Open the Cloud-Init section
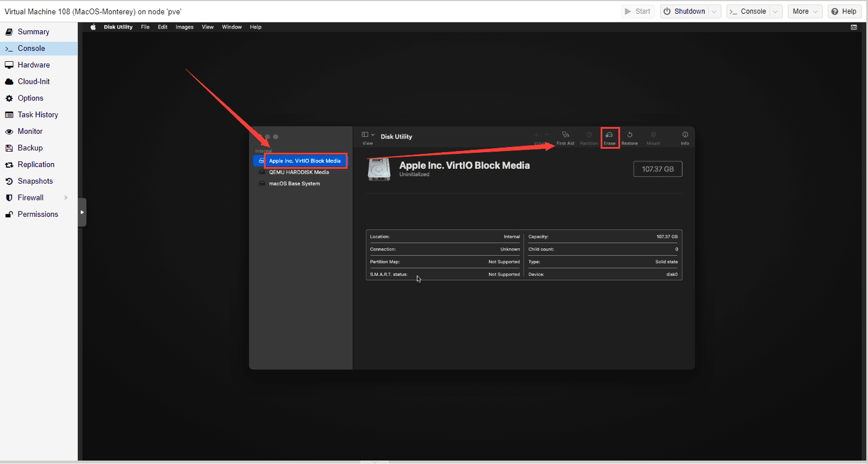868x464 pixels. [38, 81]
